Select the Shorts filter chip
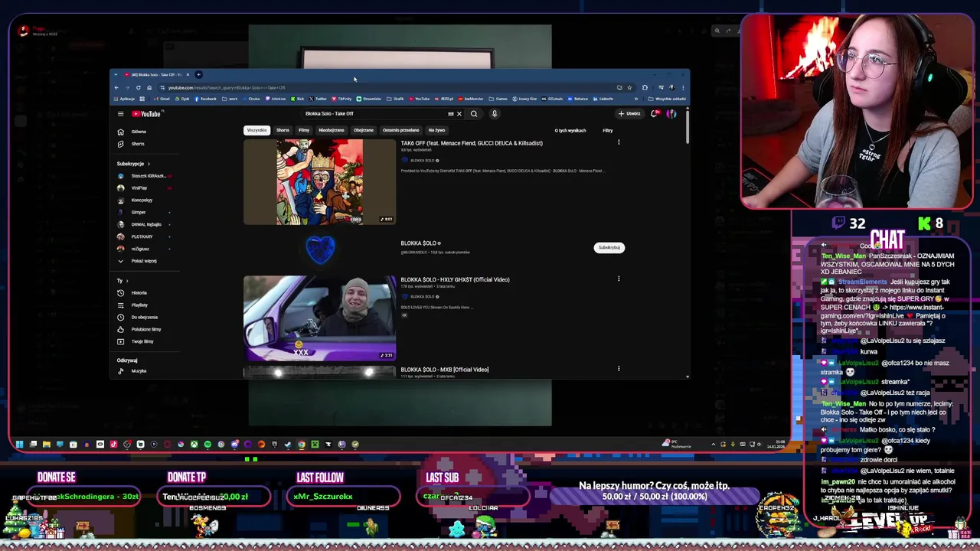The width and height of the screenshot is (980, 551). pos(283,130)
